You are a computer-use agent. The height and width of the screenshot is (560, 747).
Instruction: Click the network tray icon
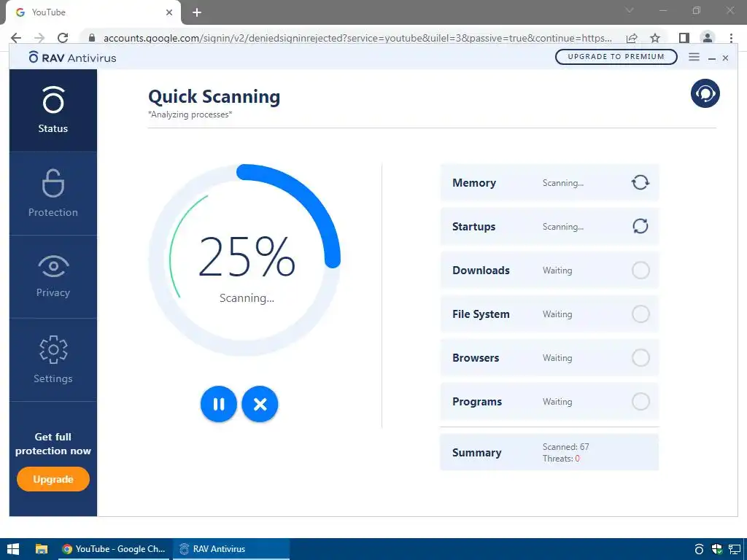(734, 549)
